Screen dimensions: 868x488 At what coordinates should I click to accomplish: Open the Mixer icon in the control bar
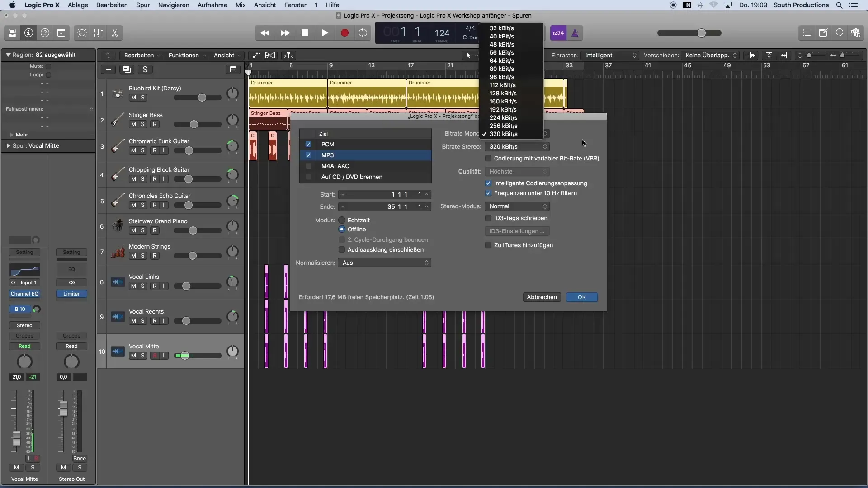tap(98, 33)
